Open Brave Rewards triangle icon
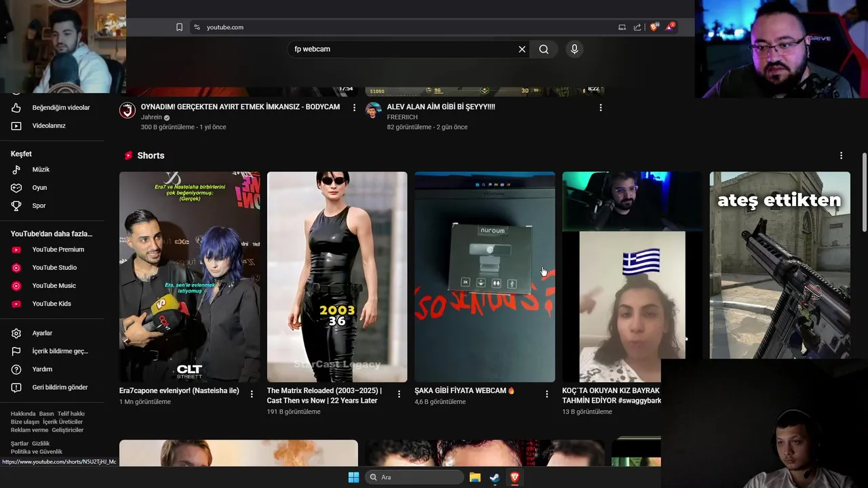The height and width of the screenshot is (488, 868). click(670, 27)
